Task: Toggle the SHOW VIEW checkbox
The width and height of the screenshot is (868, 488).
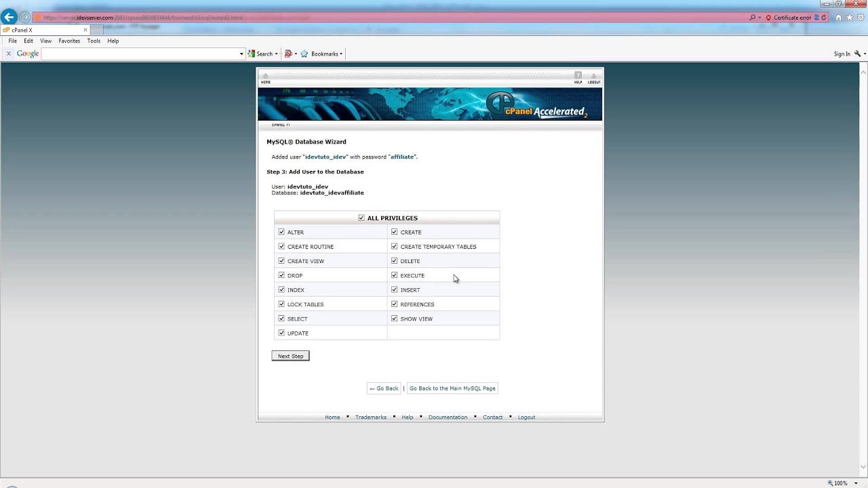Action: 395,318
